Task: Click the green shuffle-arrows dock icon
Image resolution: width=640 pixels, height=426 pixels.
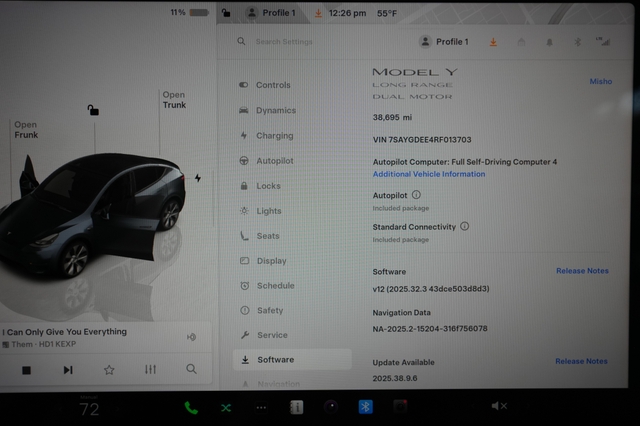Action: pyautogui.click(x=226, y=408)
